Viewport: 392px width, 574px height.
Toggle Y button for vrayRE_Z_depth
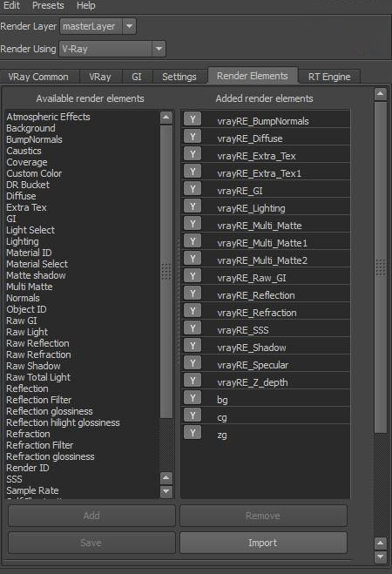(193, 381)
